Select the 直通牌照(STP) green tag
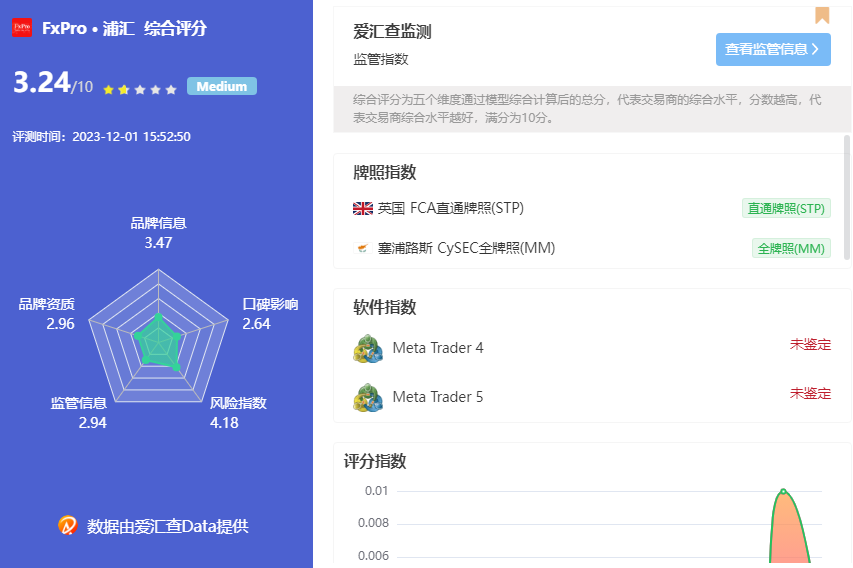Viewport: 853px width, 568px height. click(786, 209)
